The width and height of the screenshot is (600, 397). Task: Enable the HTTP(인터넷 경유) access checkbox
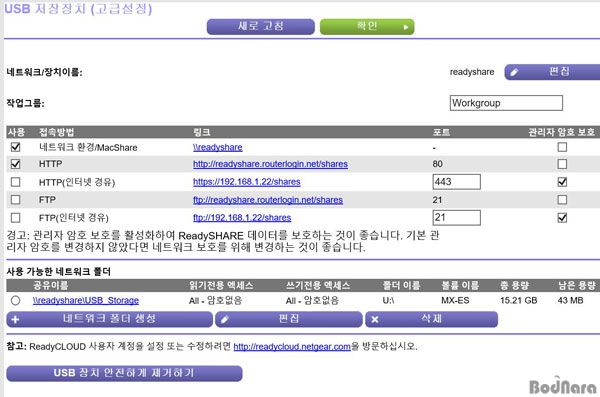(x=15, y=182)
